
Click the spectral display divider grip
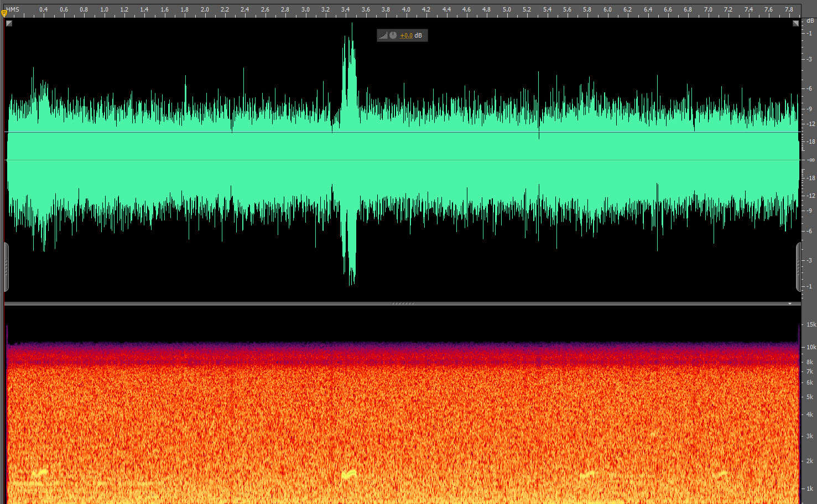point(403,303)
